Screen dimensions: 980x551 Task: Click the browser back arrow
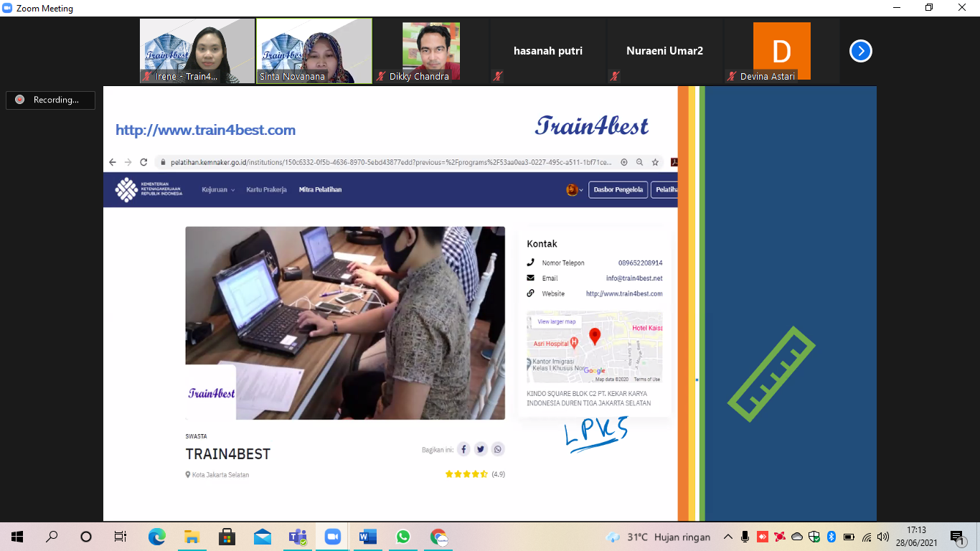(x=112, y=162)
